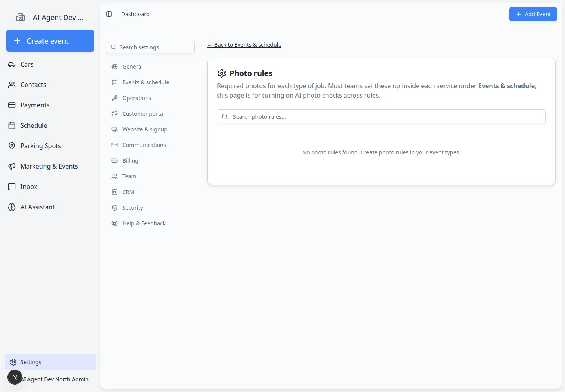Click the Team people icon
The image size is (565, 392).
[x=115, y=176]
